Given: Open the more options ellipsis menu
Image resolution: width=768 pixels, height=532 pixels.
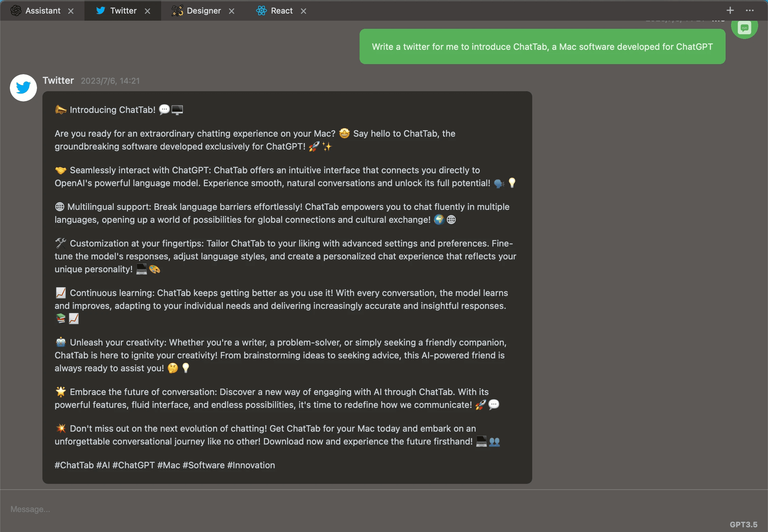Looking at the screenshot, I should pyautogui.click(x=750, y=11).
